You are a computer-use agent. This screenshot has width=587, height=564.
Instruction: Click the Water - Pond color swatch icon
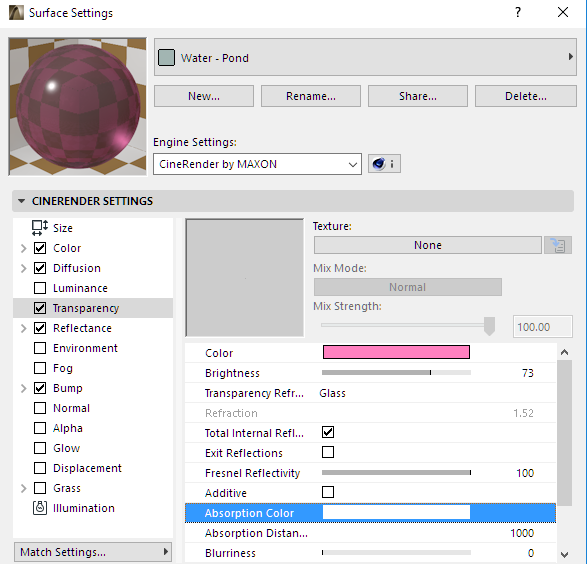[166, 58]
